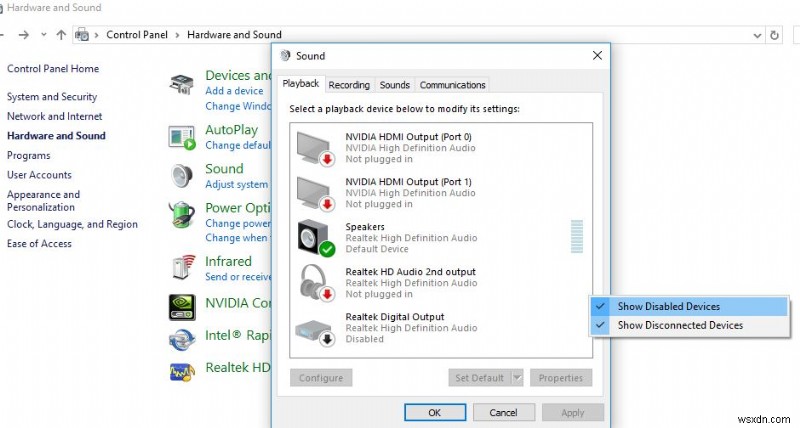800x428 pixels.
Task: Select Hardware and Sound in the sidebar
Action: (56, 136)
